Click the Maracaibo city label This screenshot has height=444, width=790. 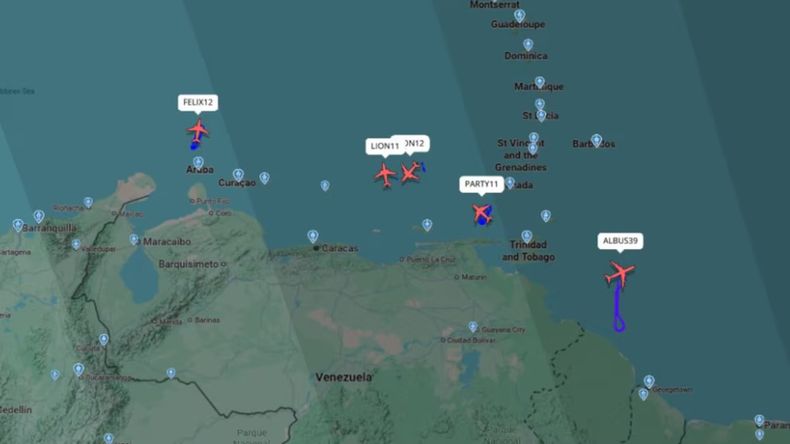pos(167,242)
